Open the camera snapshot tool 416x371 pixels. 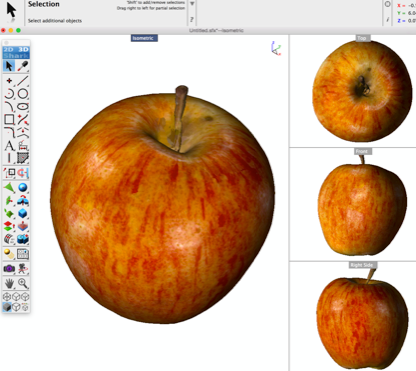point(9,268)
